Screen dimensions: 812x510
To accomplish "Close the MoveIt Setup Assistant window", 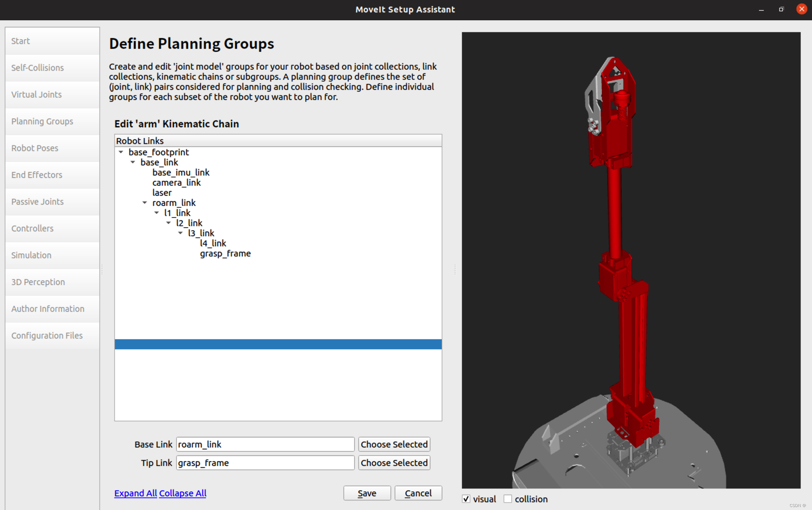I will pos(802,9).
